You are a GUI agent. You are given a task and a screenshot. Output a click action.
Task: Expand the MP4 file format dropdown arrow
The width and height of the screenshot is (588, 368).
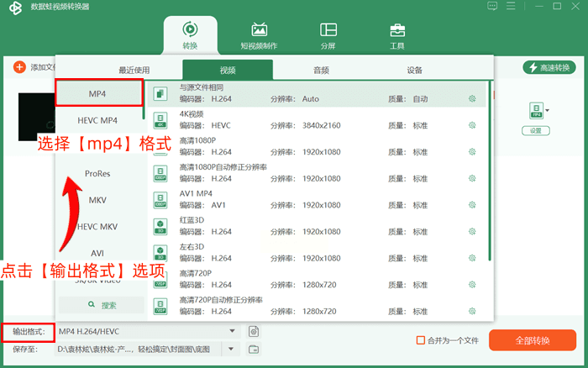point(549,110)
